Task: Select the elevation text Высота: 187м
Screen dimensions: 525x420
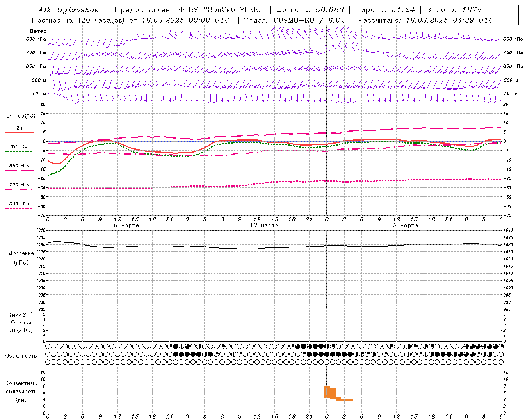Action: click(x=454, y=10)
